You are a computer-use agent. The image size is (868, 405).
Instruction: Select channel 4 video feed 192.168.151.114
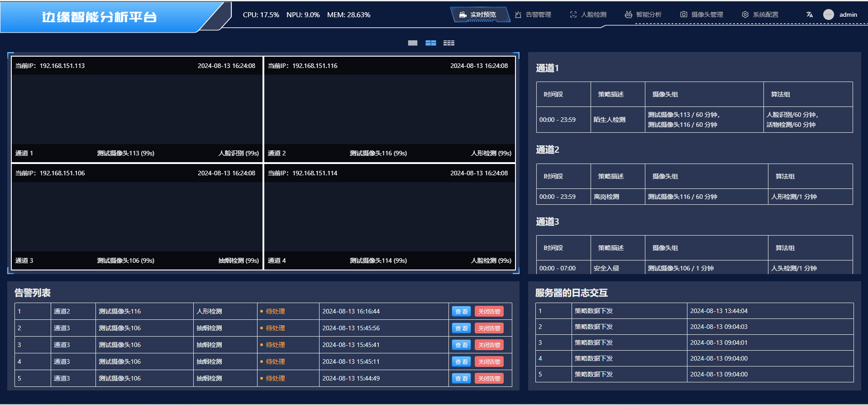pyautogui.click(x=390, y=217)
